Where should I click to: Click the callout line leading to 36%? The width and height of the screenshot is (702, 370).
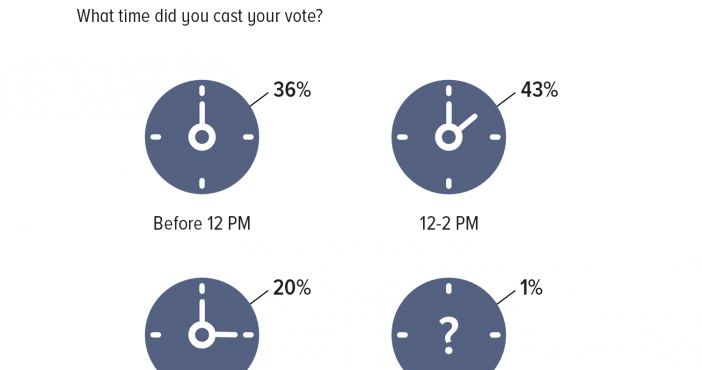[259, 100]
